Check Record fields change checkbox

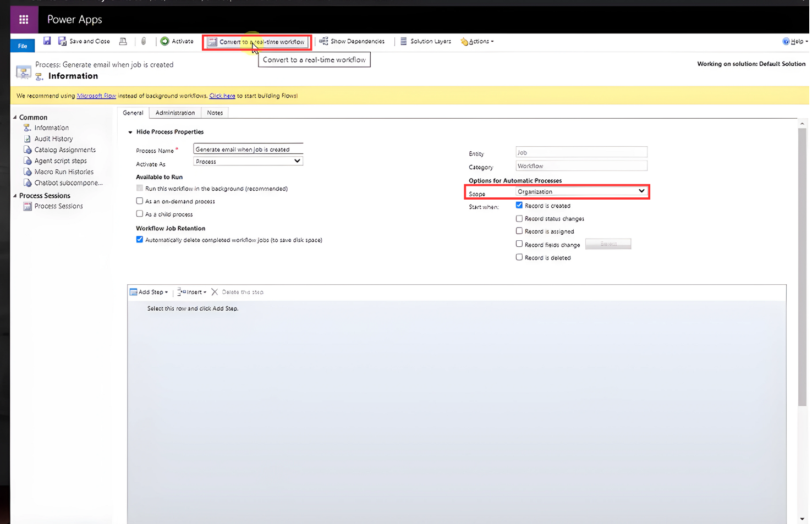point(519,244)
